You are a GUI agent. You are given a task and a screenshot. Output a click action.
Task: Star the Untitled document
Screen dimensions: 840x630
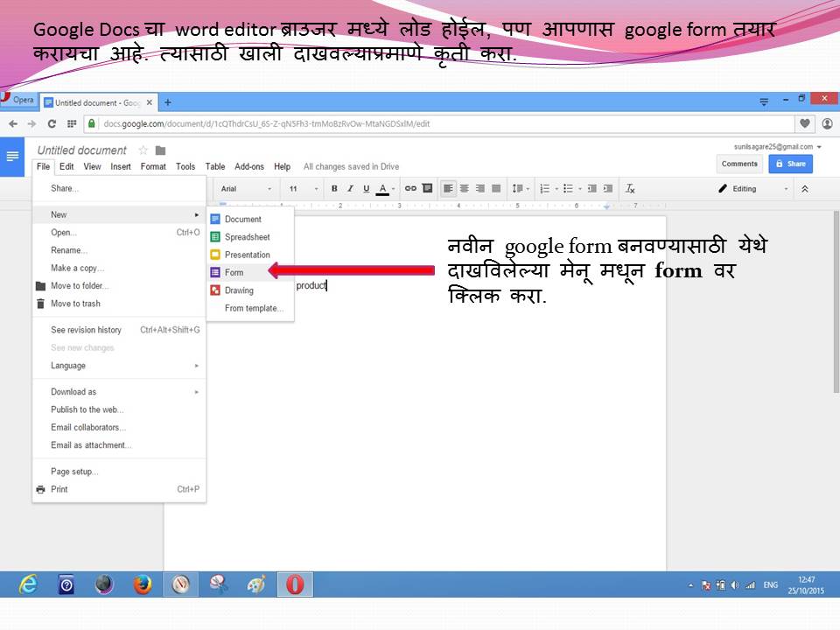(x=143, y=150)
